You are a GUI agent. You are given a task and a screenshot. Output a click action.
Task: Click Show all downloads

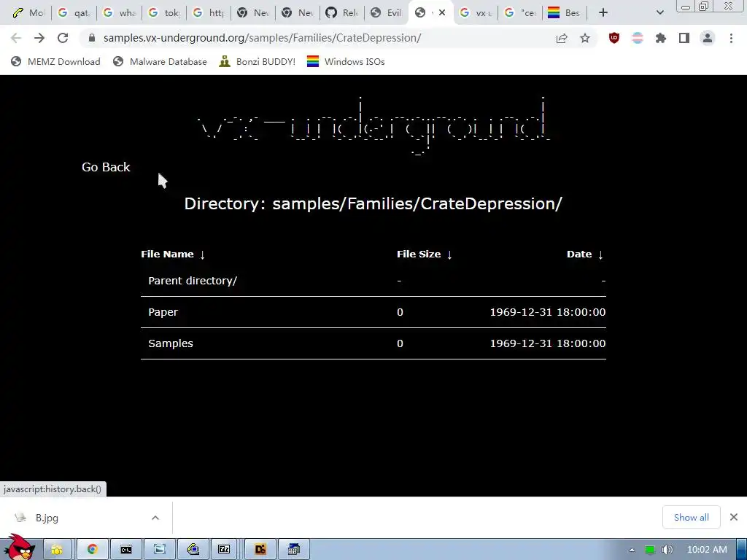tap(692, 518)
